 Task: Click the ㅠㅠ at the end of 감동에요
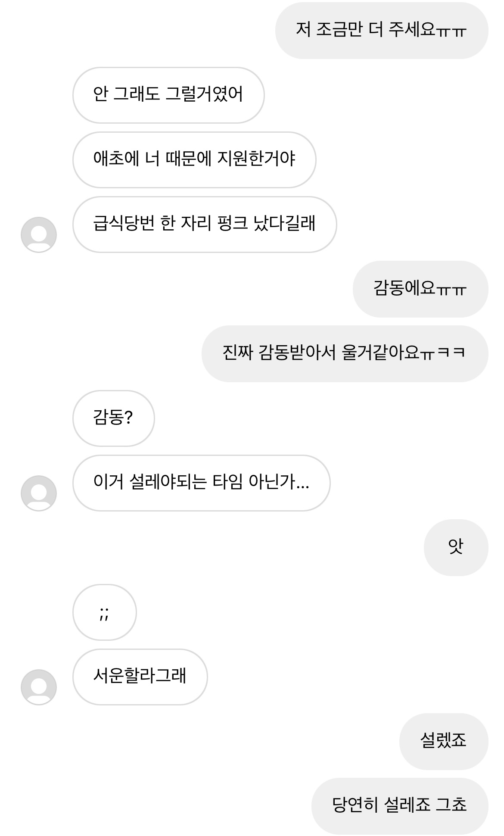[x=451, y=290]
